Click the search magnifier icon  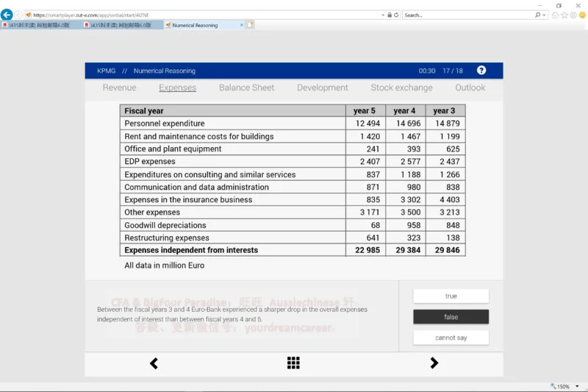coord(538,15)
